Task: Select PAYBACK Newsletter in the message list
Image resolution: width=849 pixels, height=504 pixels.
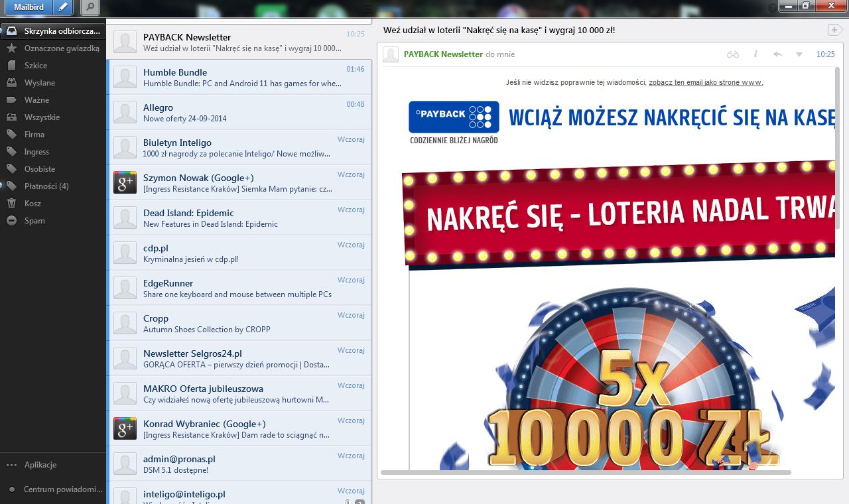Action: (239, 42)
